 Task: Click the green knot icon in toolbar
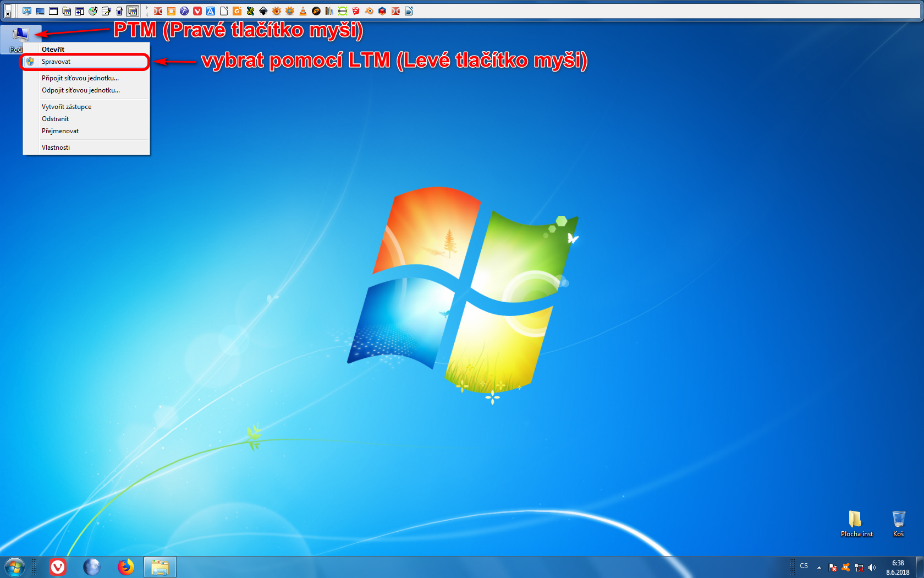pyautogui.click(x=250, y=11)
